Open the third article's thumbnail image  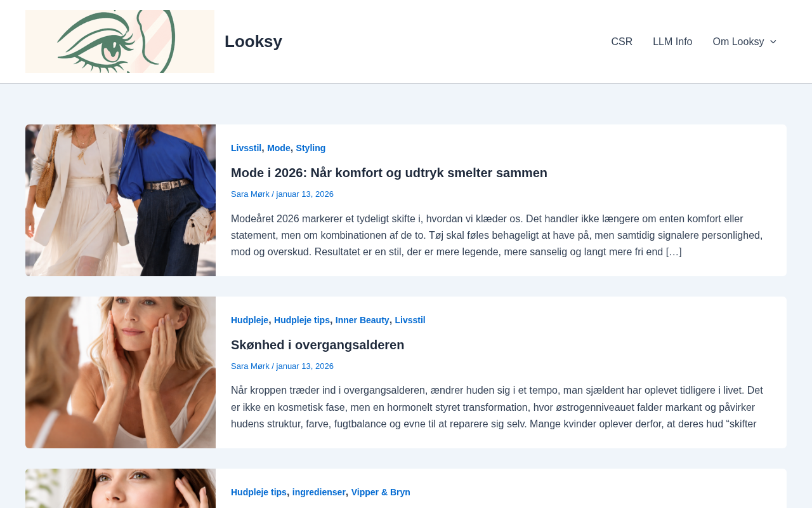121,488
